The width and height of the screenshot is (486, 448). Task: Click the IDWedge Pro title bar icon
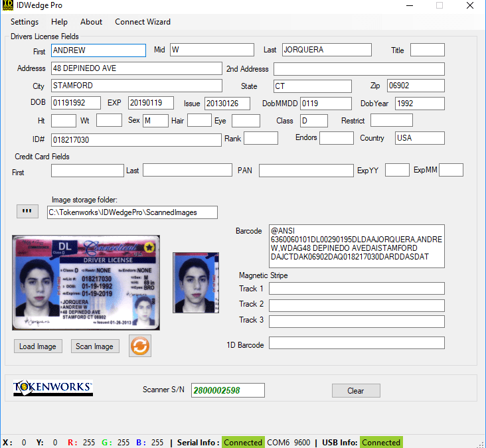[8, 5]
